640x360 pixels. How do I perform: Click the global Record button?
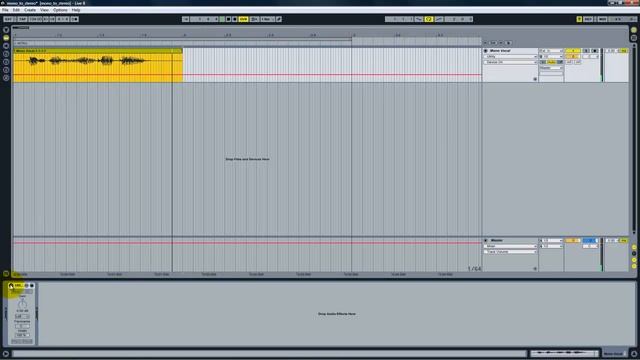point(235,19)
